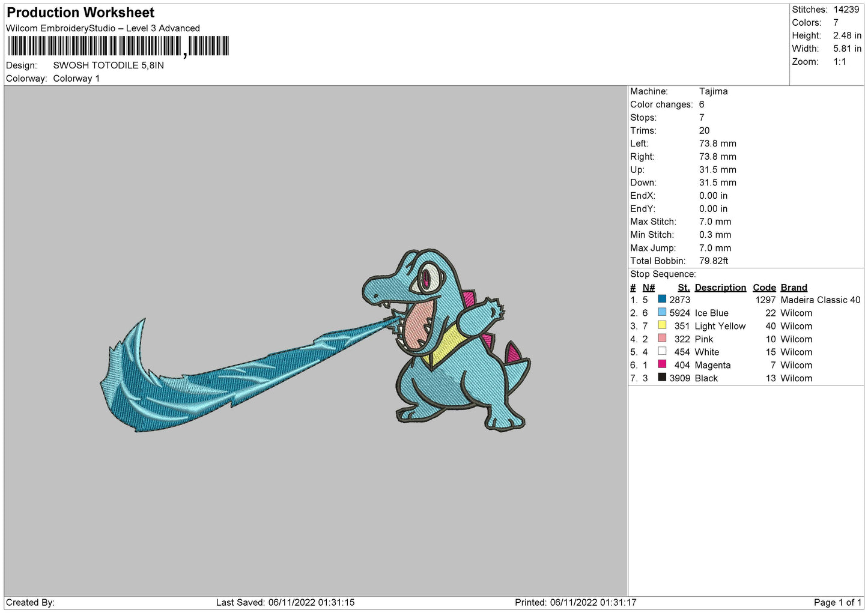Select the Pink thread color swatch
This screenshot has height=613, width=868.
tap(662, 339)
